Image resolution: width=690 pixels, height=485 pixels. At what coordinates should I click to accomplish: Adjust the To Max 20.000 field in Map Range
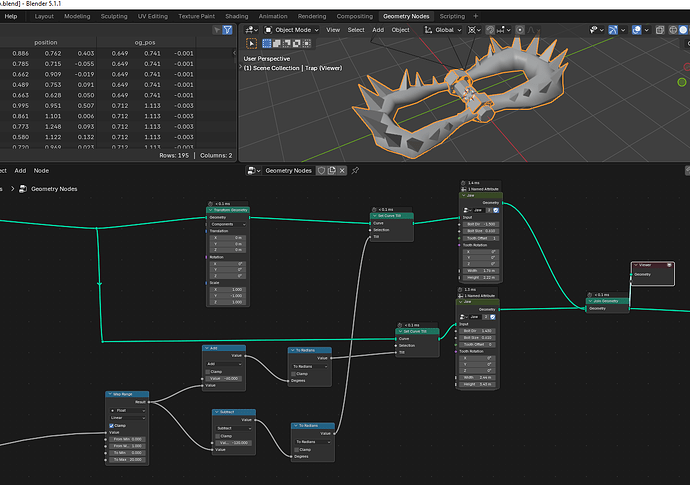[128, 460]
